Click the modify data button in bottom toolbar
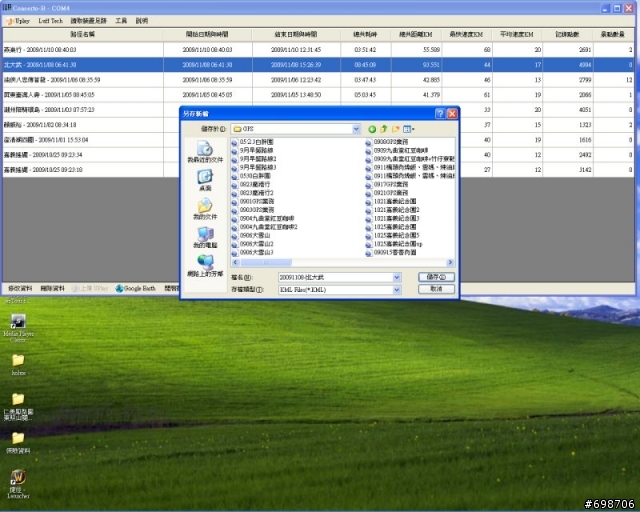This screenshot has height=512, width=640. click(20, 289)
